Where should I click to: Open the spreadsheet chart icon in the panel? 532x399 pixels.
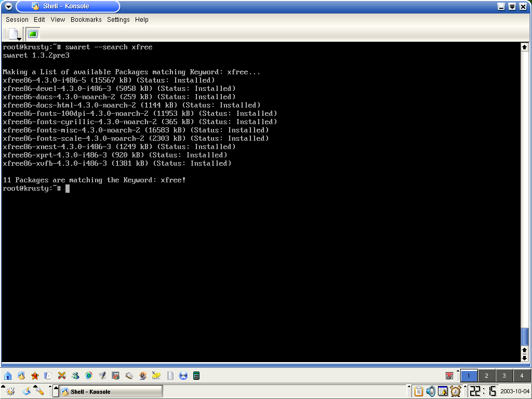tap(116, 376)
